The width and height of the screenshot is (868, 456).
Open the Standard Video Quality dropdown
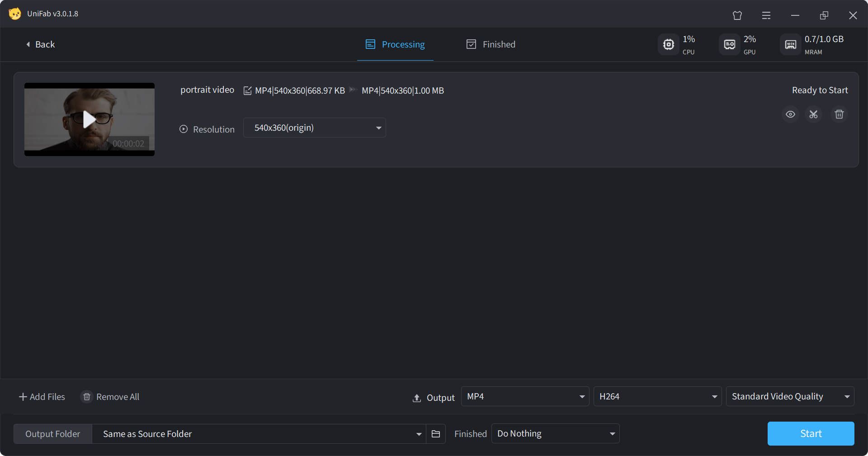click(x=790, y=396)
